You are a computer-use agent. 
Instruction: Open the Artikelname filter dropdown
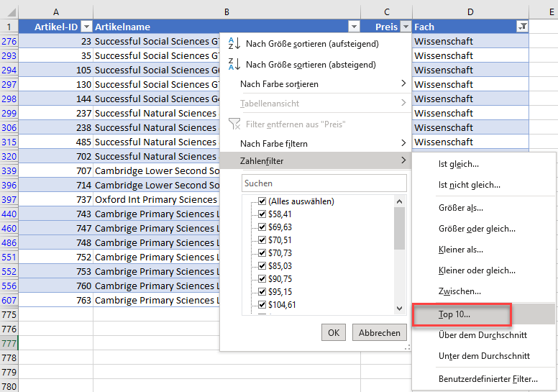coord(354,27)
